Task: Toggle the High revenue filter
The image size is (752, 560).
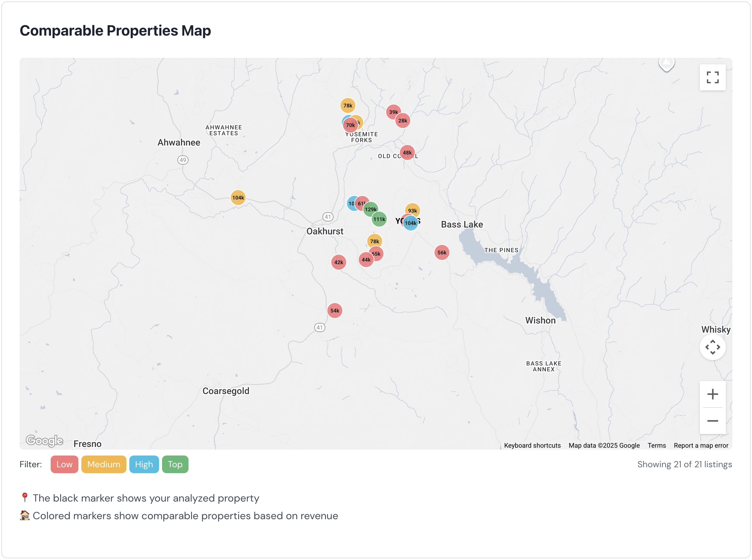Action: coord(144,464)
